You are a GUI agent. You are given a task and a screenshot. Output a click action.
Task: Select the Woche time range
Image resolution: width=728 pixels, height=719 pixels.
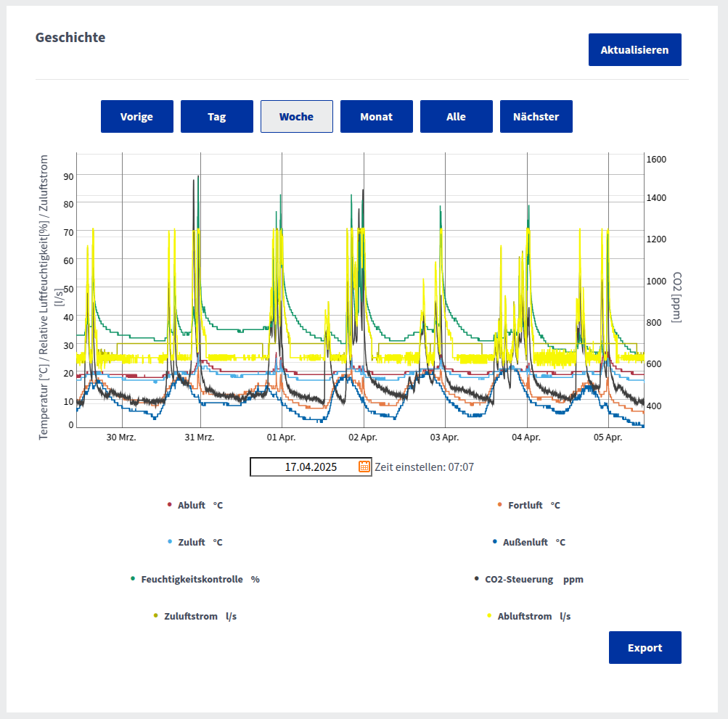click(x=296, y=117)
